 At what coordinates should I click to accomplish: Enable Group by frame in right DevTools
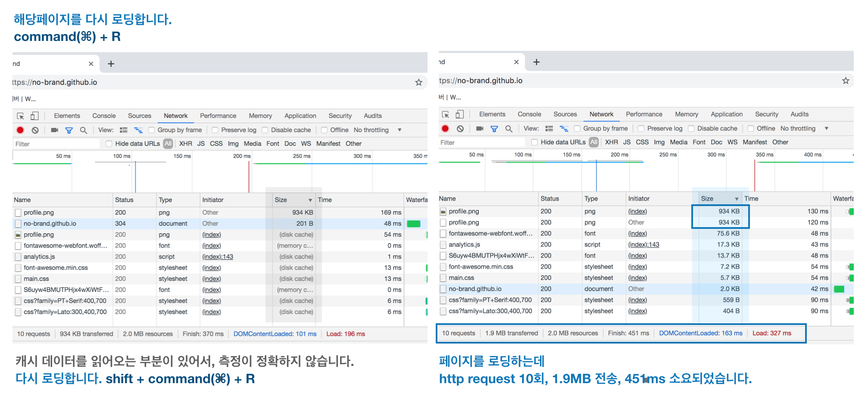point(577,128)
